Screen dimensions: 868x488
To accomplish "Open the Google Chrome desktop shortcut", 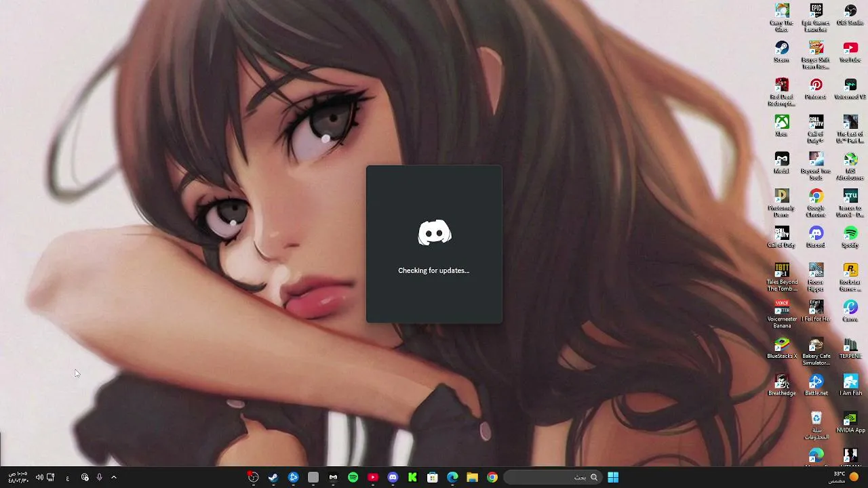I will 816,203.
